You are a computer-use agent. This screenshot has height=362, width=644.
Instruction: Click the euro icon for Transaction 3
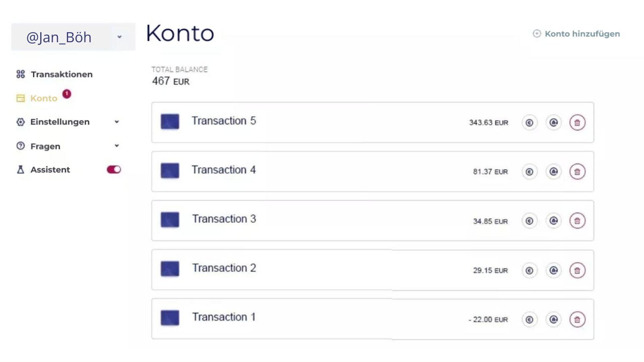coord(529,221)
